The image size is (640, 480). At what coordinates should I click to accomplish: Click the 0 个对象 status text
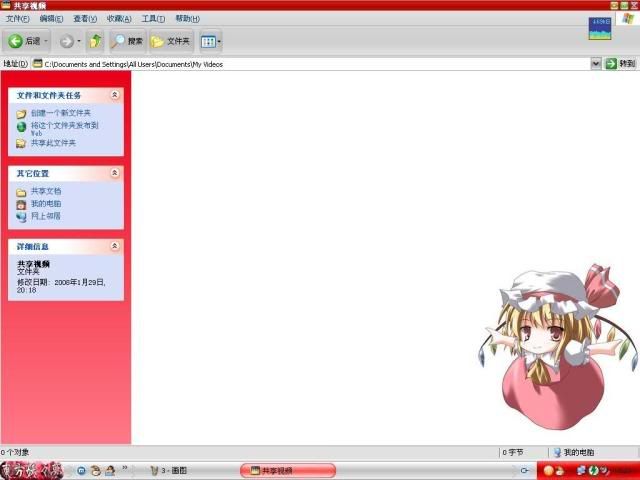point(15,452)
